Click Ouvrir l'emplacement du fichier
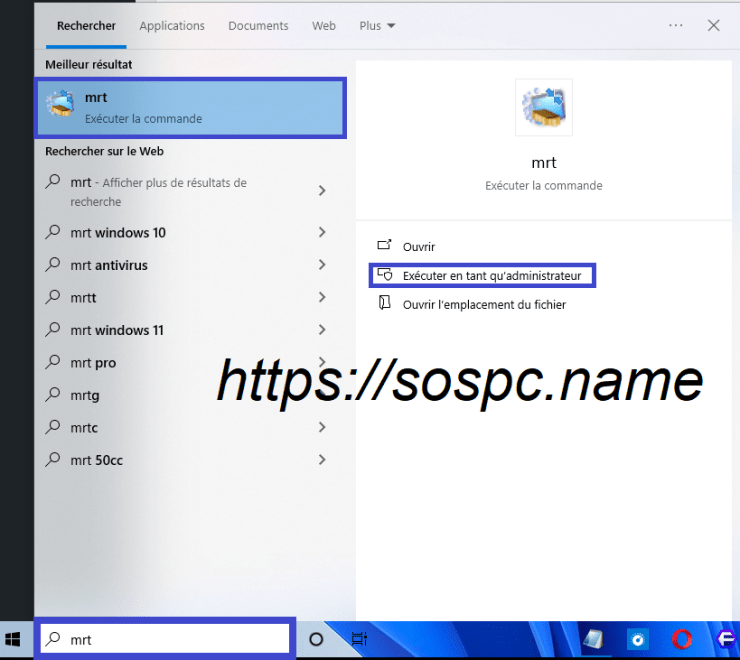 484,305
